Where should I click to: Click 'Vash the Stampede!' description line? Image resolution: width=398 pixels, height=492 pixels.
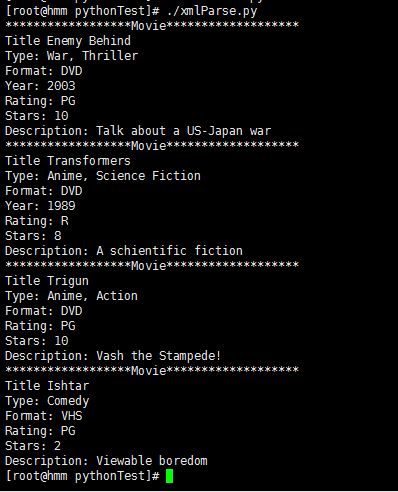pos(113,356)
